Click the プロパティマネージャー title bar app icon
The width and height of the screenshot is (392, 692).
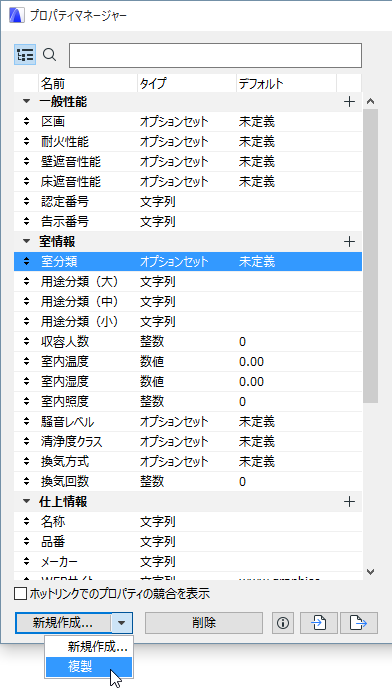(16, 16)
